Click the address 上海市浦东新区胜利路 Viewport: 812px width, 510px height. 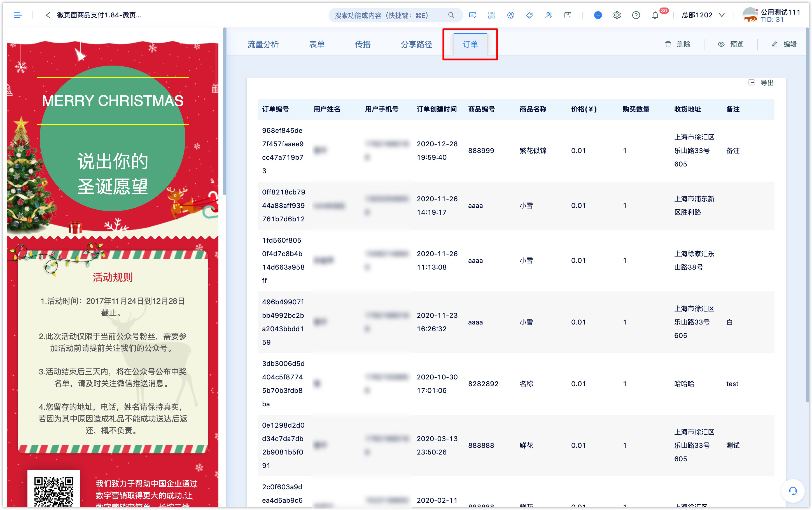694,205
